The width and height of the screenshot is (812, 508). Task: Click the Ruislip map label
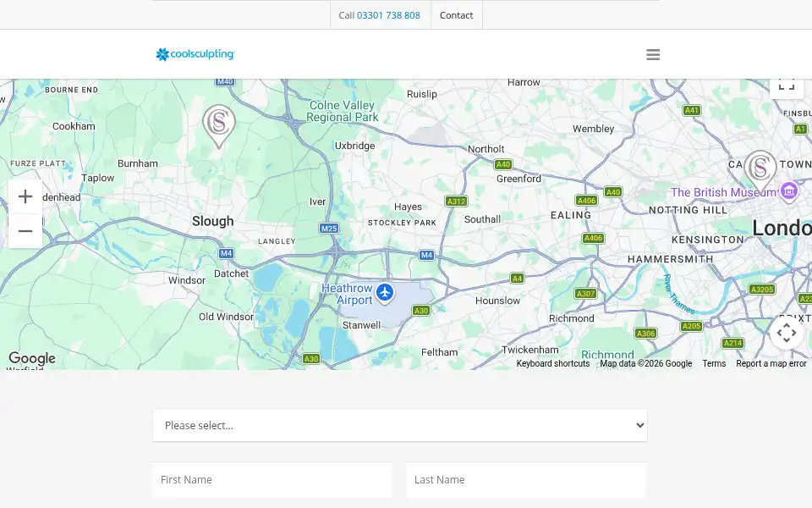pos(422,94)
